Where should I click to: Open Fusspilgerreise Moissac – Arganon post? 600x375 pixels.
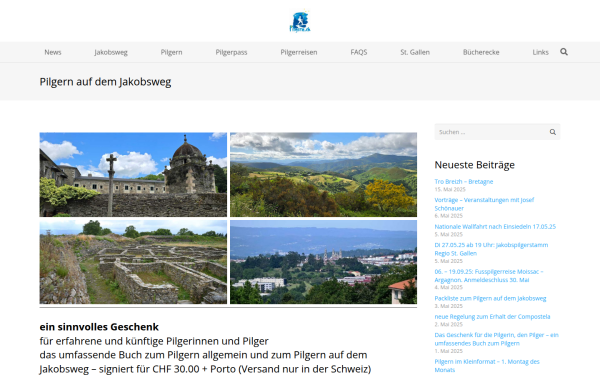[x=489, y=276]
